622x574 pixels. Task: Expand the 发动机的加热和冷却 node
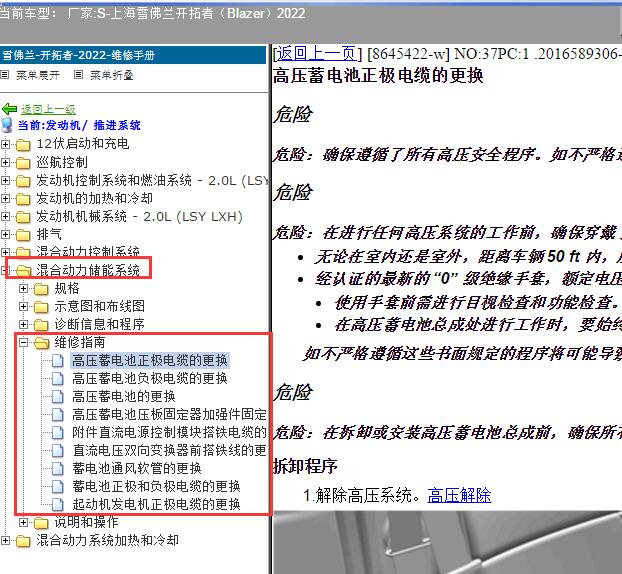[5, 198]
